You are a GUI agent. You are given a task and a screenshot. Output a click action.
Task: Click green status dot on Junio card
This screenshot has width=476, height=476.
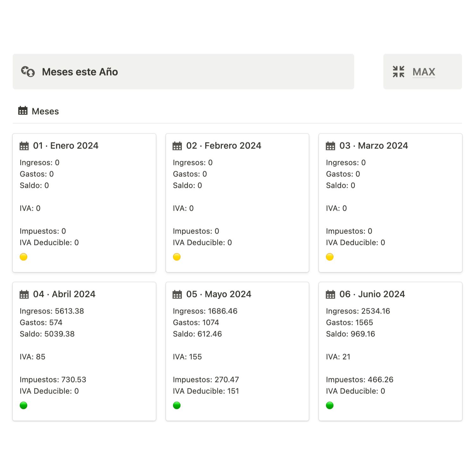click(x=330, y=405)
